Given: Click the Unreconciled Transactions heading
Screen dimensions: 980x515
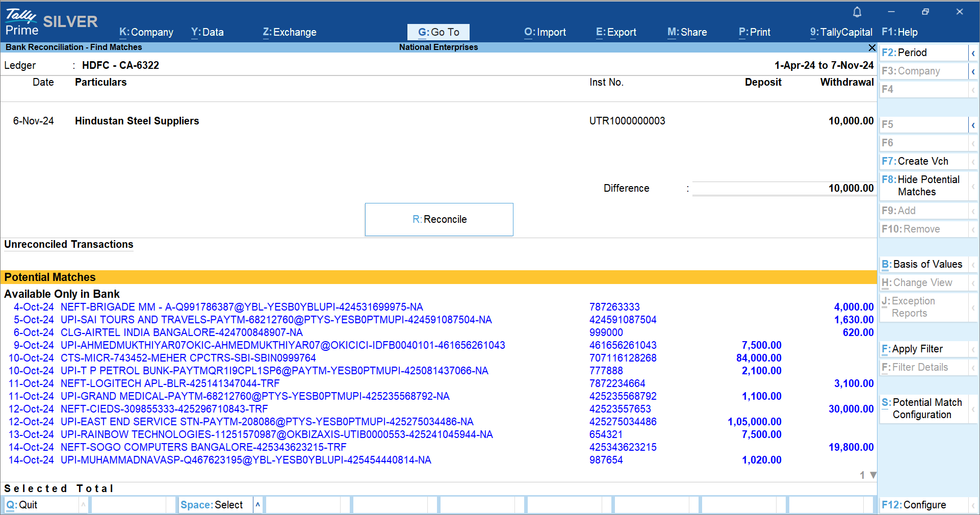Looking at the screenshot, I should (x=69, y=245).
